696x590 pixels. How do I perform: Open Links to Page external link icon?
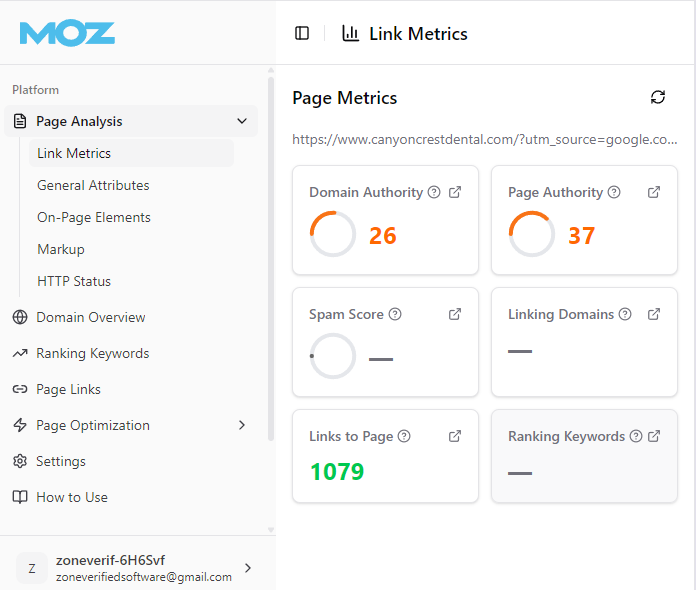pyautogui.click(x=455, y=436)
